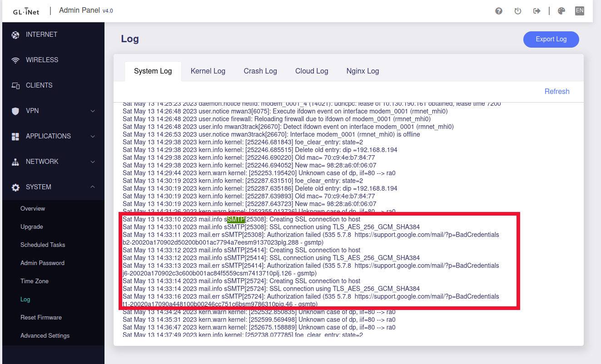Go to Overview under System

click(33, 209)
